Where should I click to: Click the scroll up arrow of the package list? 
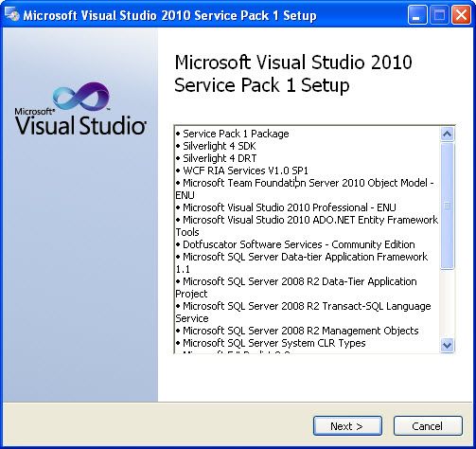coord(447,135)
